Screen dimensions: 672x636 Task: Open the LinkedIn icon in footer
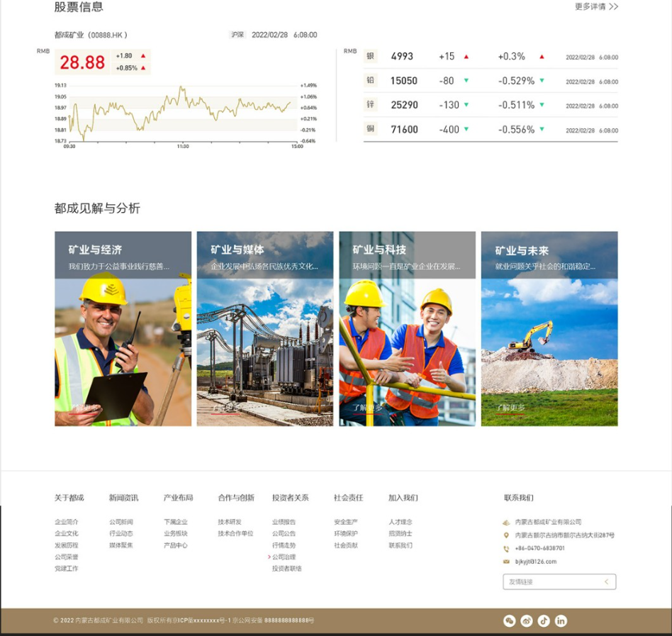(561, 621)
